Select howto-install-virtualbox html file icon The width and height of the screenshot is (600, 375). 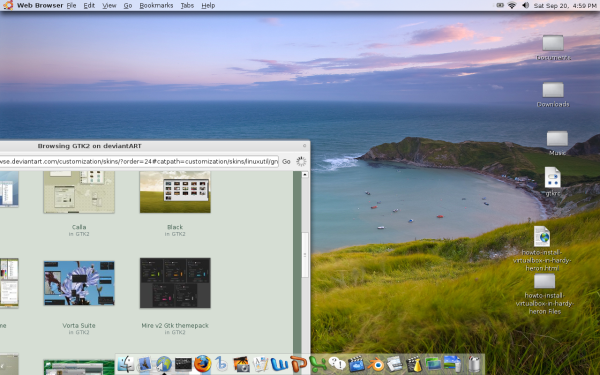click(x=542, y=236)
